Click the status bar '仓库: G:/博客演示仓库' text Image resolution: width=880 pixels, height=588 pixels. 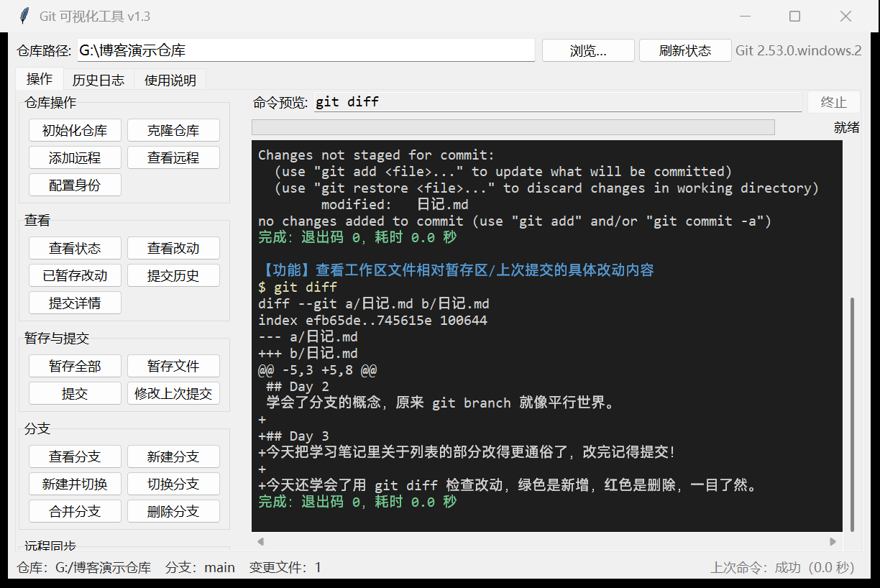(84, 568)
